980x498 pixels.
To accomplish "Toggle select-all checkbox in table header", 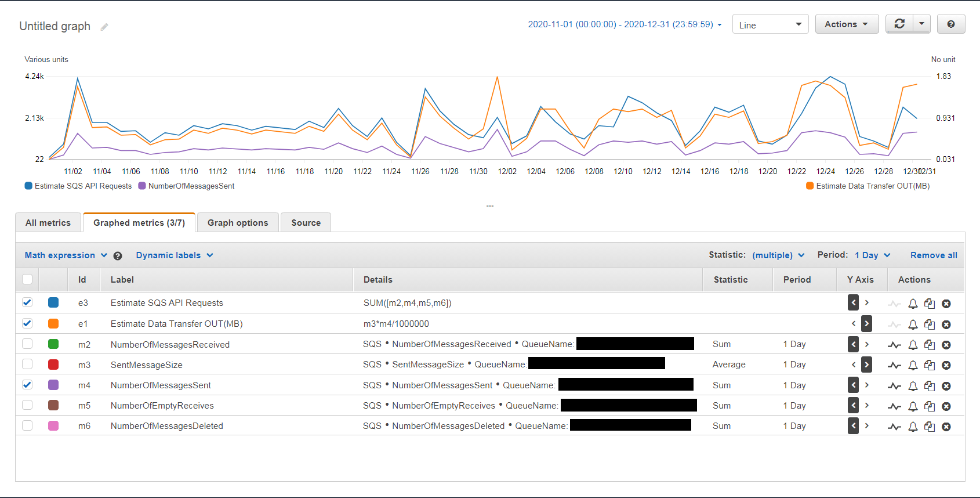I will pos(27,279).
